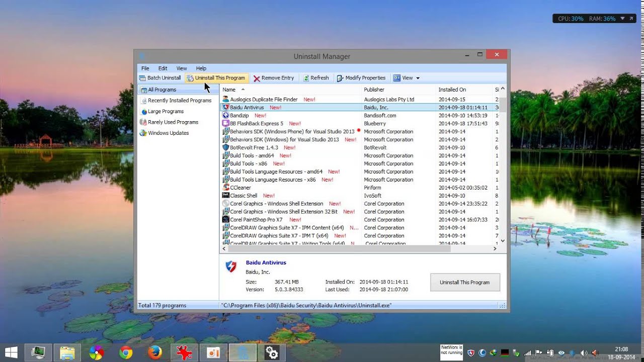The width and height of the screenshot is (644, 362).
Task: Refresh the program list
Action: (x=316, y=78)
